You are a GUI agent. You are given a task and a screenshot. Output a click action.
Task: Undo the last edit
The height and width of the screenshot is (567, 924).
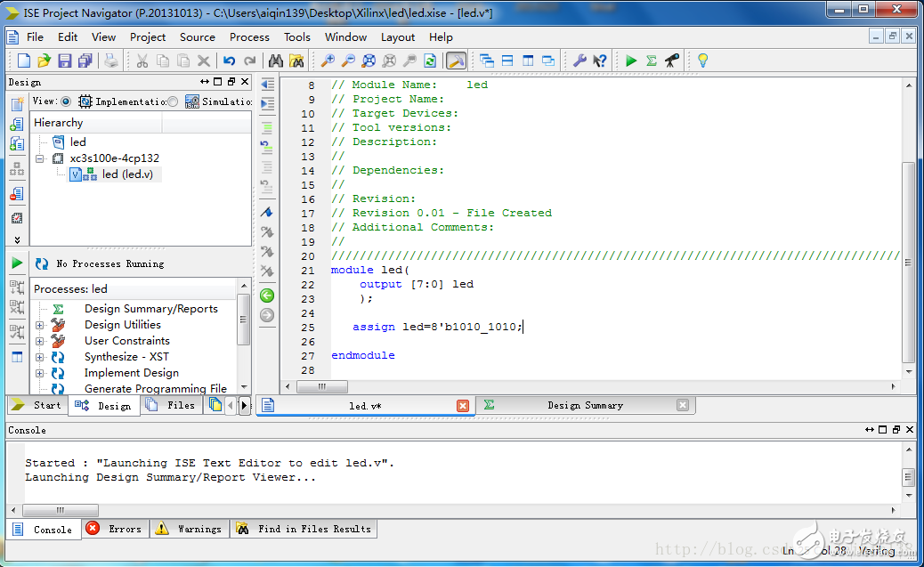point(230,60)
